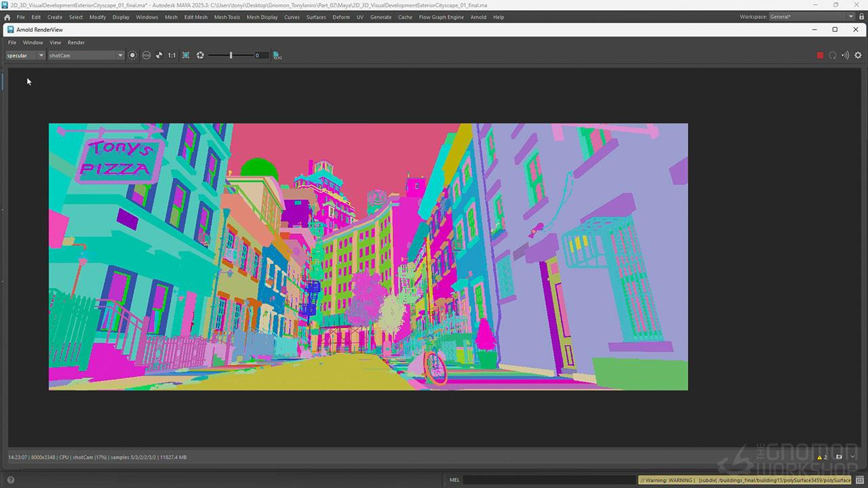Viewport: 868px width, 488px height.
Task: Open the Script Editor icon
Action: [859, 480]
